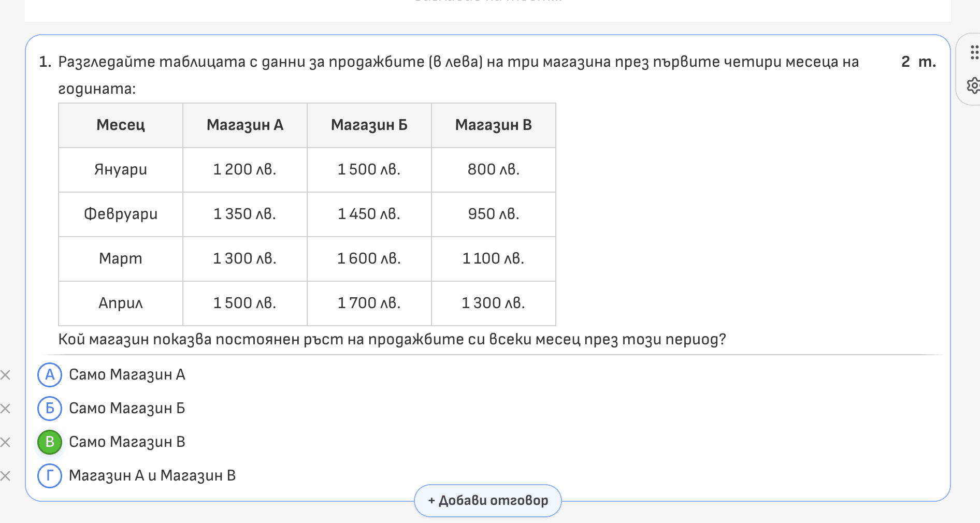
Task: Click the 'Април' row label cell
Action: tap(121, 303)
